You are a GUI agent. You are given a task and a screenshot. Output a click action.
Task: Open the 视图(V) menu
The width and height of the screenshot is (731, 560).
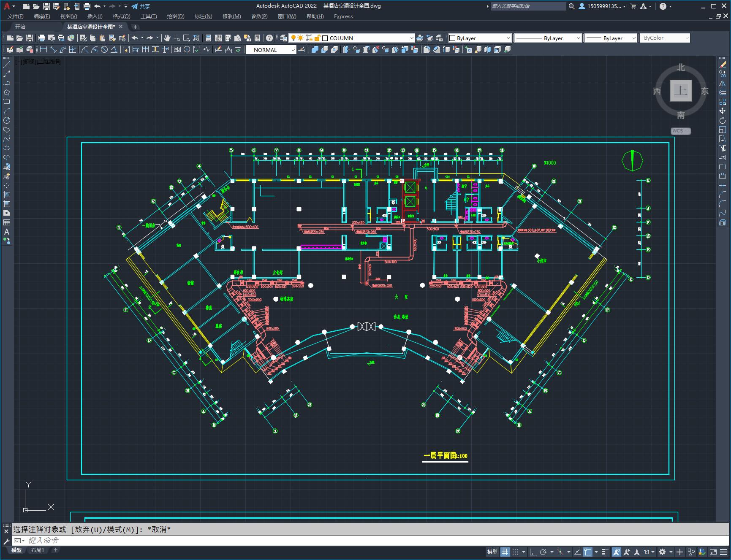tap(68, 16)
